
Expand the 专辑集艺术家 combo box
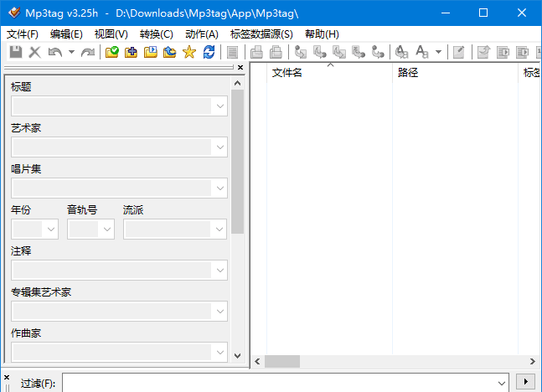pos(220,312)
